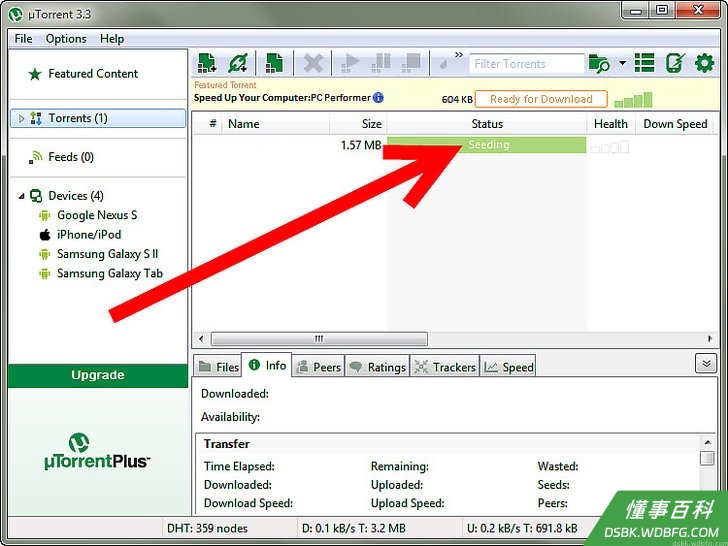Viewport: 728px width, 546px height.
Task: Click the red X Remove Torrent icon
Action: [313, 63]
